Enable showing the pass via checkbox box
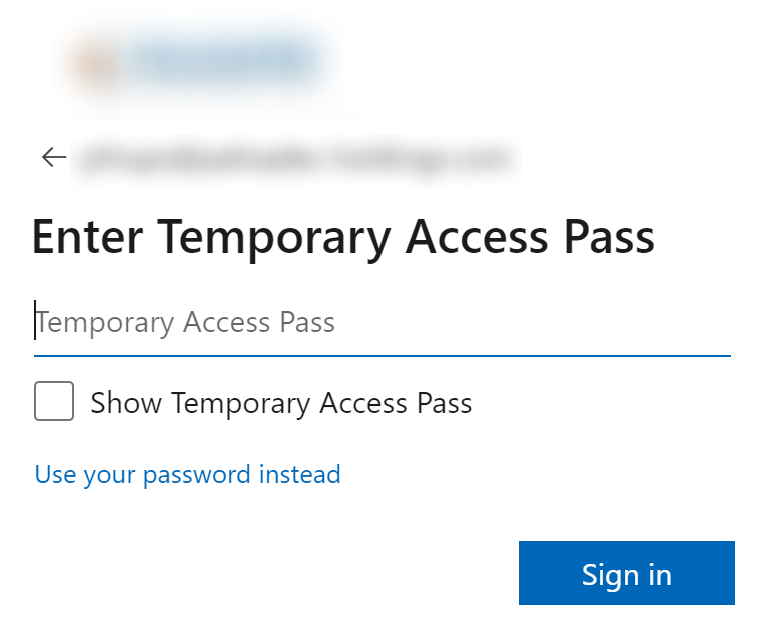The width and height of the screenshot is (770, 627). pyautogui.click(x=54, y=401)
